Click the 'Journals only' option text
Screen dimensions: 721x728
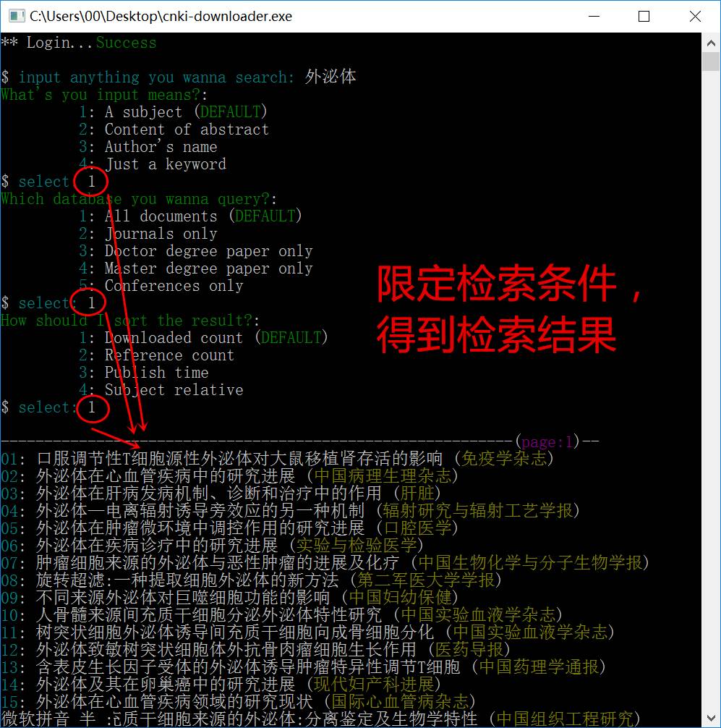click(161, 234)
